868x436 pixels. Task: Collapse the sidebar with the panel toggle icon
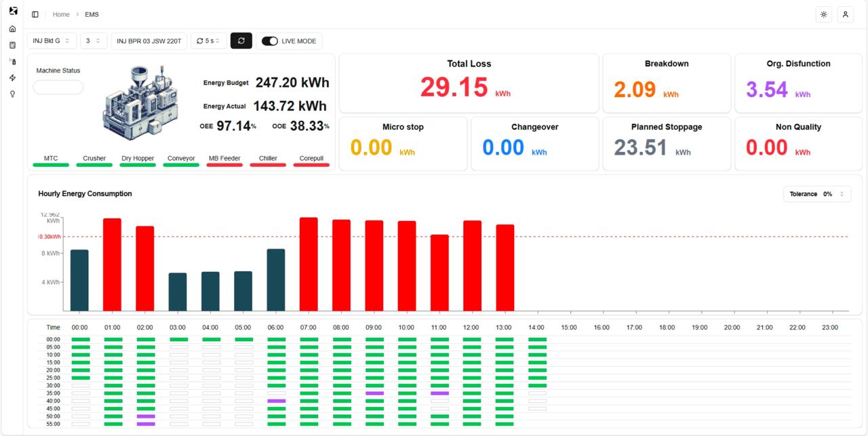[35, 14]
